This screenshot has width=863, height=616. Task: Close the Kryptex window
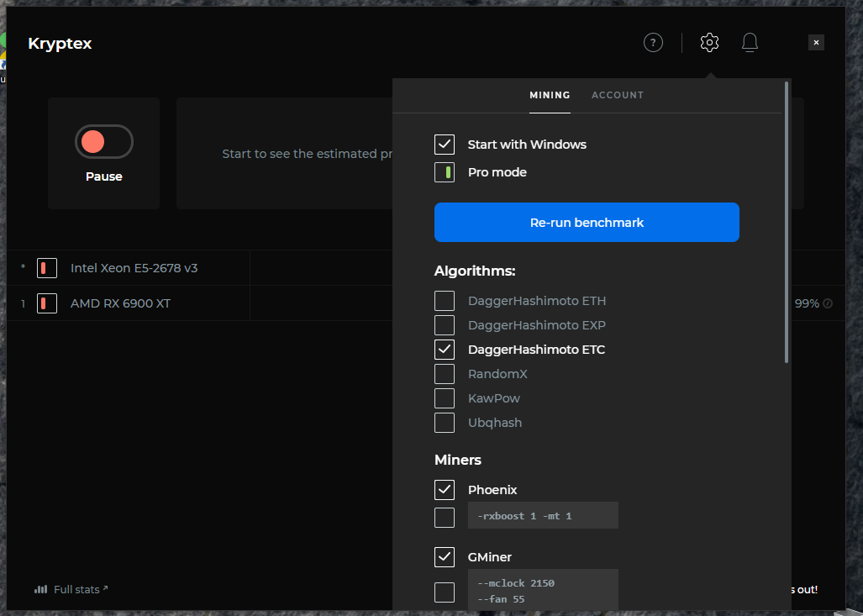coord(816,42)
